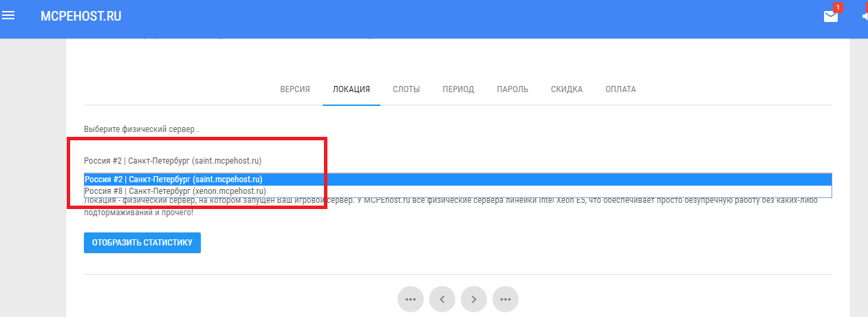
Task: Switch to the ВЕРСИЯ tab
Action: (295, 89)
